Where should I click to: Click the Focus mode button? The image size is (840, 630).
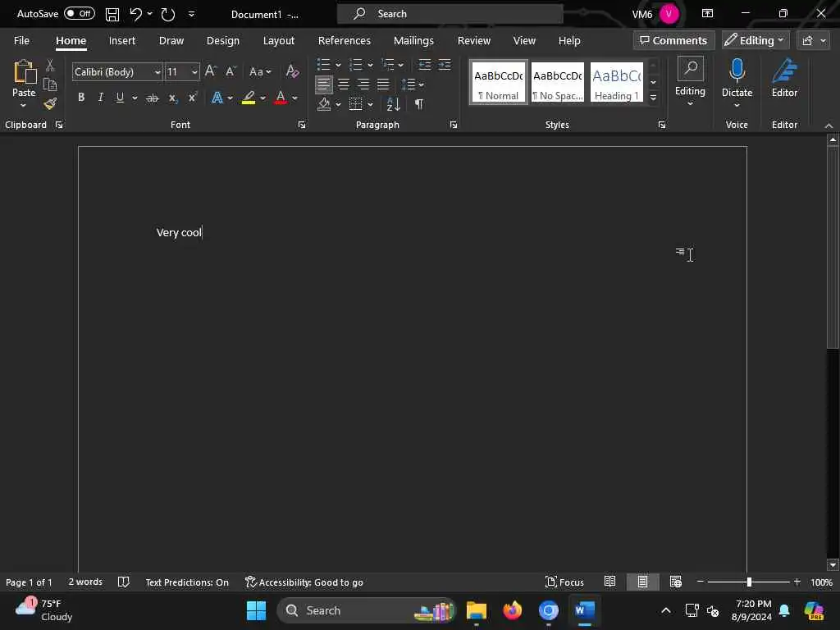564,582
